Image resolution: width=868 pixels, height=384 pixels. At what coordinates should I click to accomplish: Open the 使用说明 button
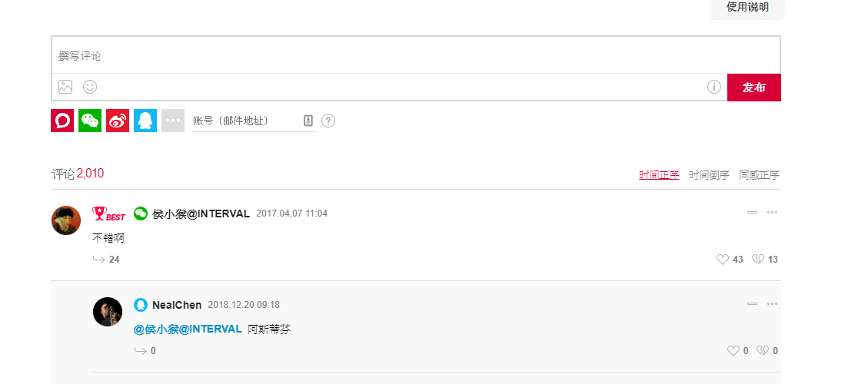pos(748,8)
